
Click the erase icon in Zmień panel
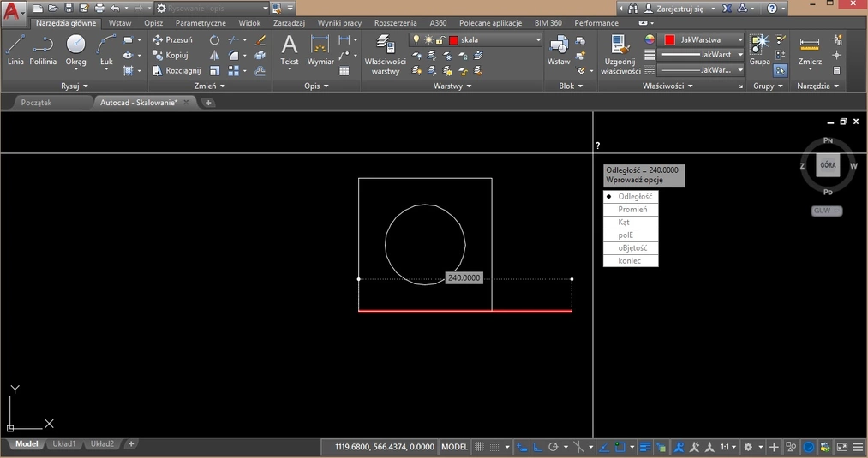(x=260, y=40)
